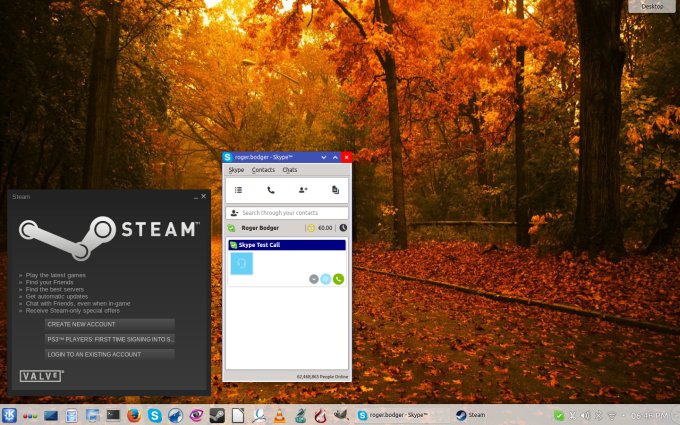Click the SeaMonkey-style wolf globe icon
The width and height of the screenshot is (680, 425).
coord(176,415)
